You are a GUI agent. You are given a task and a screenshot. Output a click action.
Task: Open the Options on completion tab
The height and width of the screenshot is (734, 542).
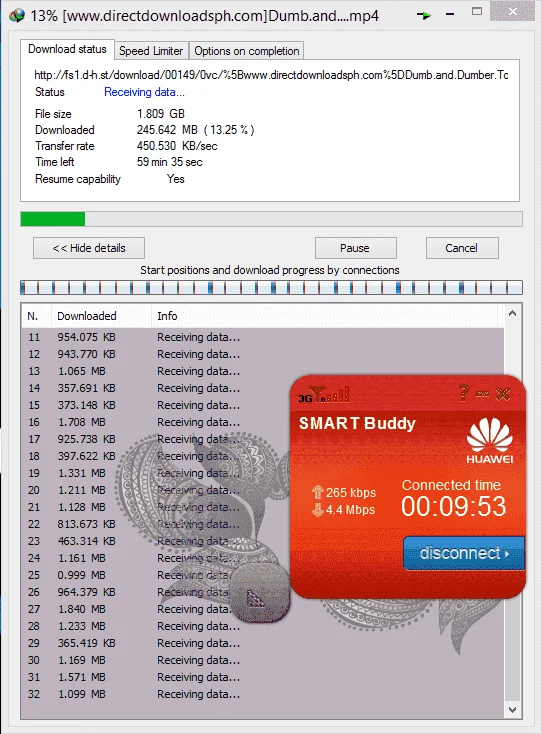(247, 51)
